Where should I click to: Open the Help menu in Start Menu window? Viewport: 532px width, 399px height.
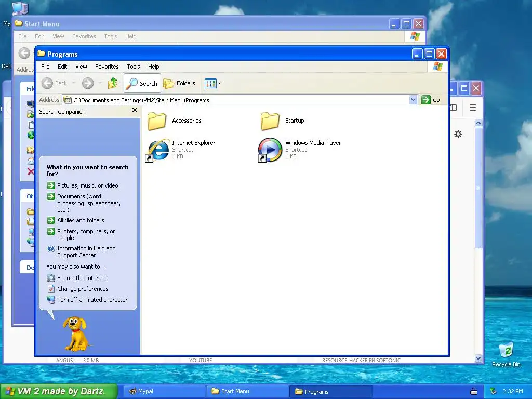(130, 36)
